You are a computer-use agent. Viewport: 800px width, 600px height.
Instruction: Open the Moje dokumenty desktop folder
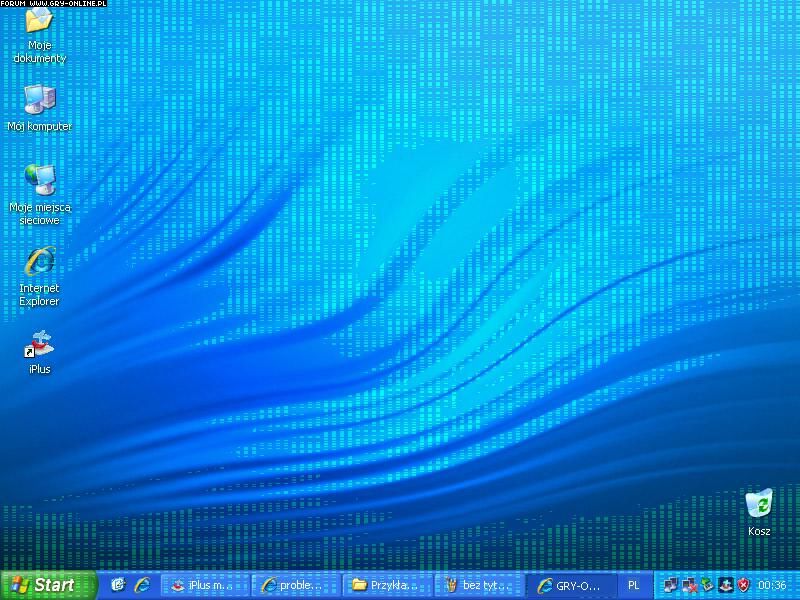click(39, 22)
